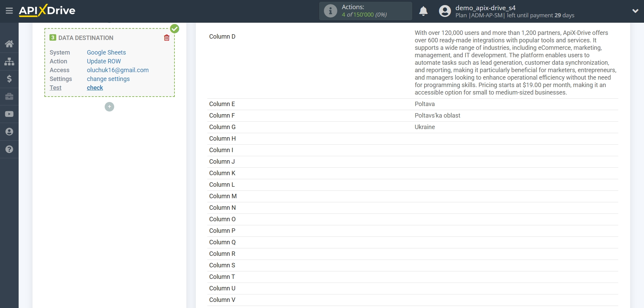
Task: Click the Column D row label
Action: 222,37
